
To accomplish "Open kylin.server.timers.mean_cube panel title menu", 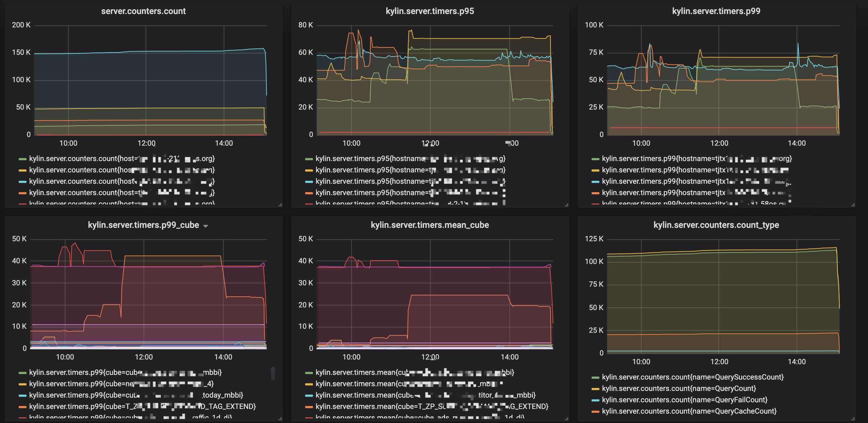I will [430, 225].
